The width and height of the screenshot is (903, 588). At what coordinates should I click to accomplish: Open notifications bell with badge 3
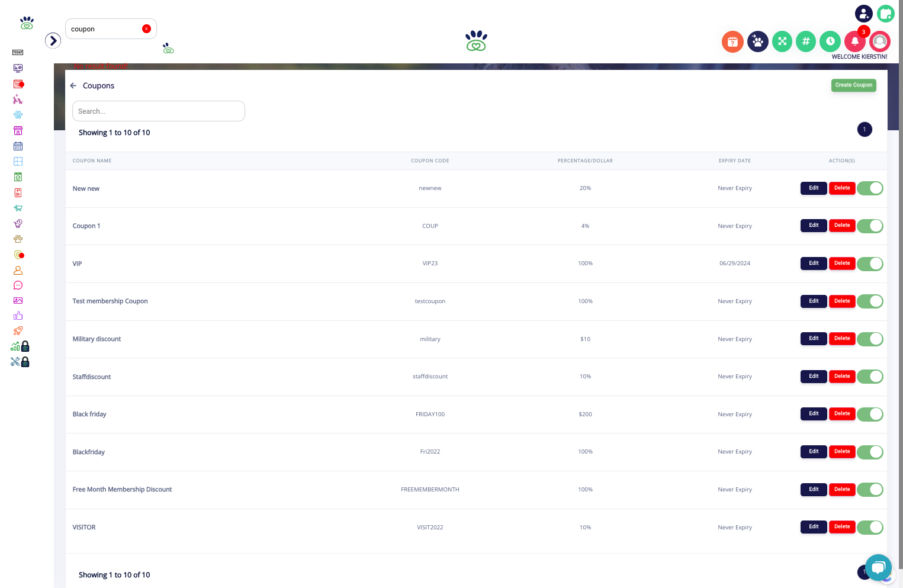[855, 41]
